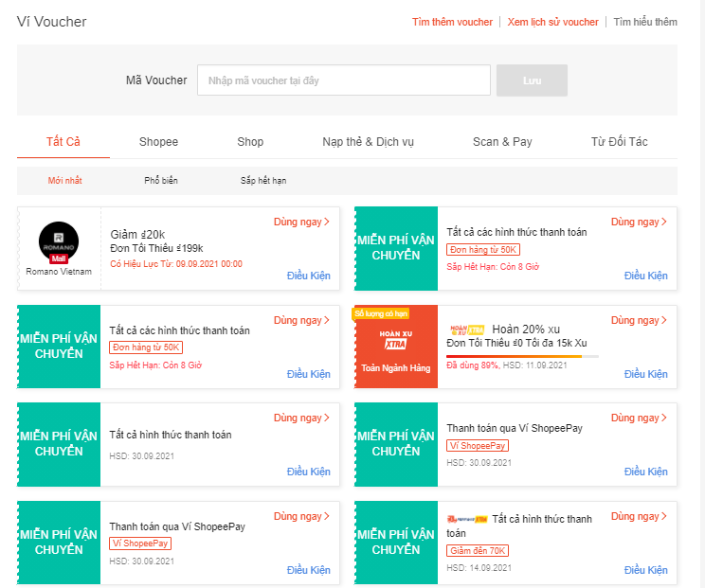
Task: Click Dùng ngay on Hoàn 20% xu voucher
Action: pyautogui.click(x=639, y=320)
